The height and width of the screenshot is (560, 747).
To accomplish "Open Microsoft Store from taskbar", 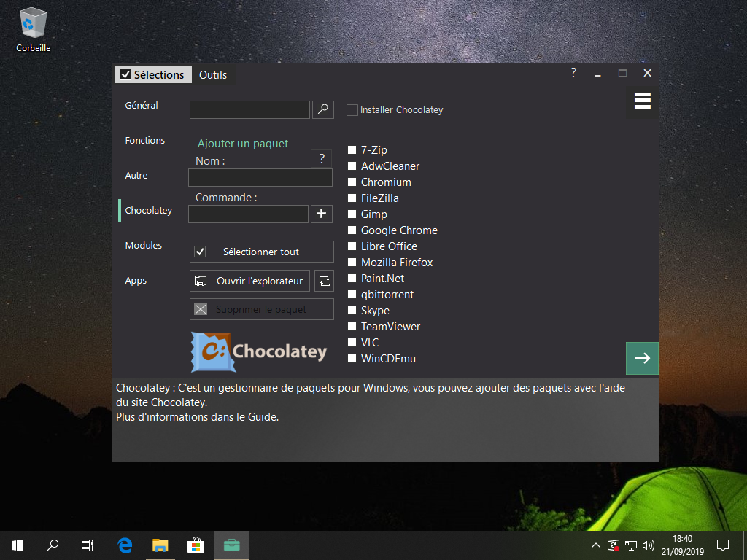I will (196, 545).
